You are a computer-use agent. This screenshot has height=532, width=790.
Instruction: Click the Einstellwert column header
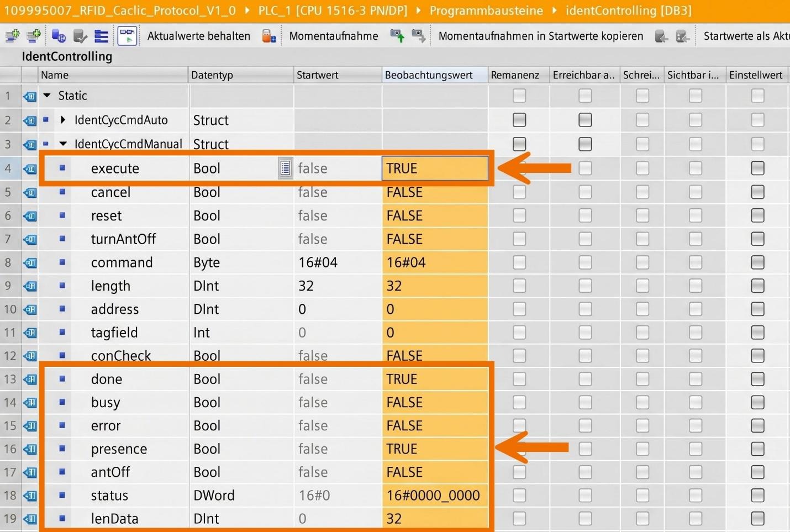pos(758,75)
